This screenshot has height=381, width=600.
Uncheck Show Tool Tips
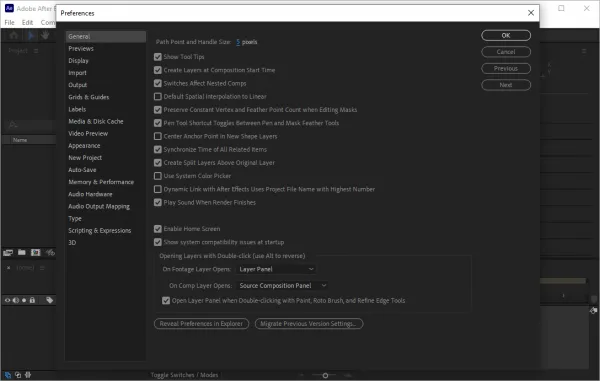[158, 57]
